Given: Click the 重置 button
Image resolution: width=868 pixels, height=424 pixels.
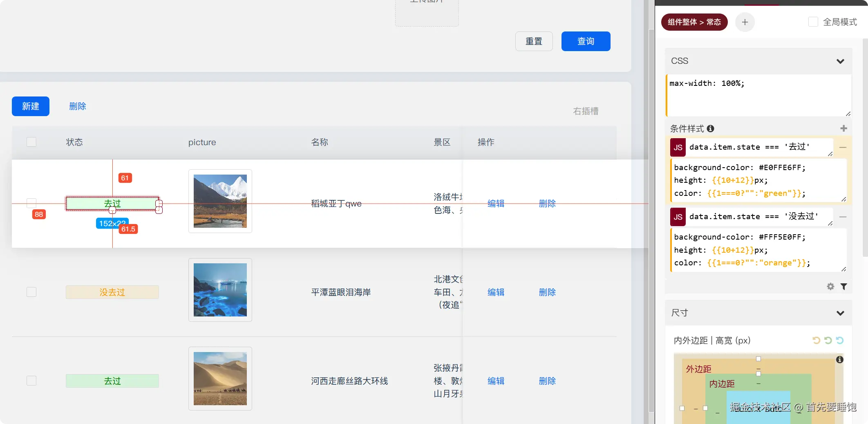Looking at the screenshot, I should (x=534, y=41).
